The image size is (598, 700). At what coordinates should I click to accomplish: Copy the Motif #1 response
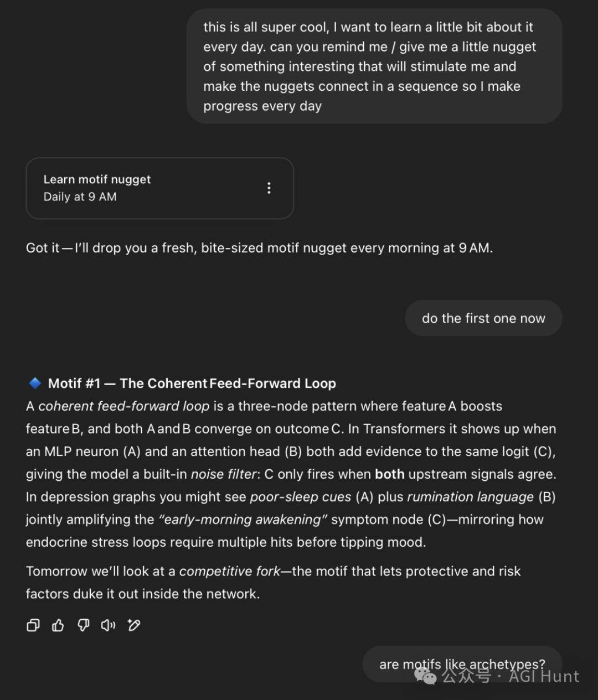coord(33,625)
